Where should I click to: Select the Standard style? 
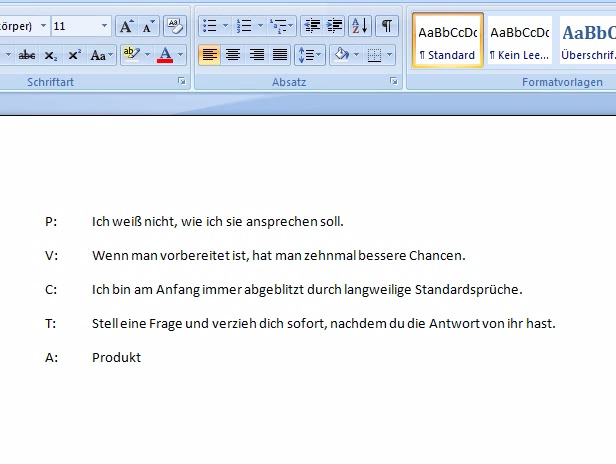[447, 40]
